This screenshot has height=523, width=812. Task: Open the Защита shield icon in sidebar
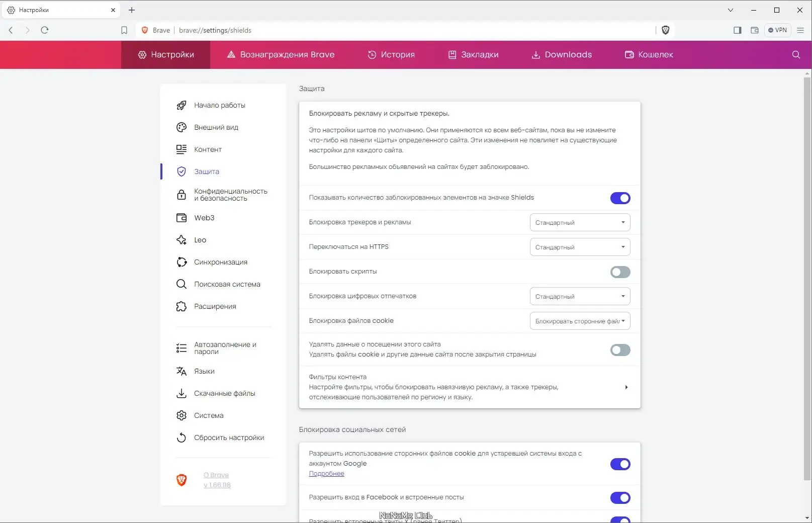click(x=182, y=171)
